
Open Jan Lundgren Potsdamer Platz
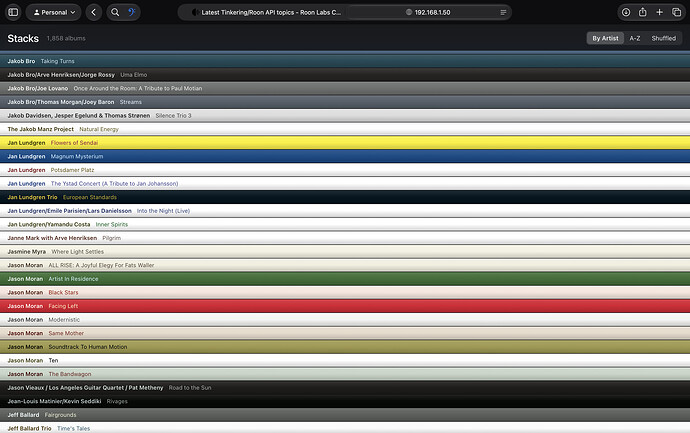click(x=345, y=170)
